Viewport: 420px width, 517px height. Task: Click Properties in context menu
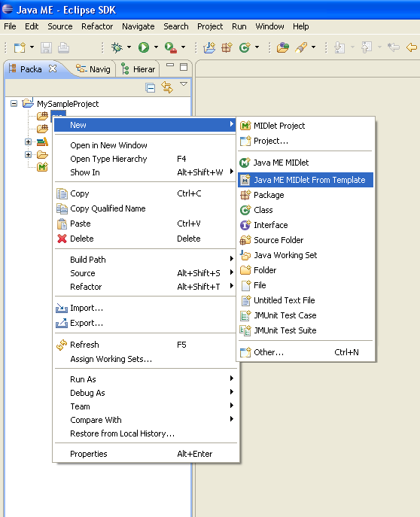[145, 454]
